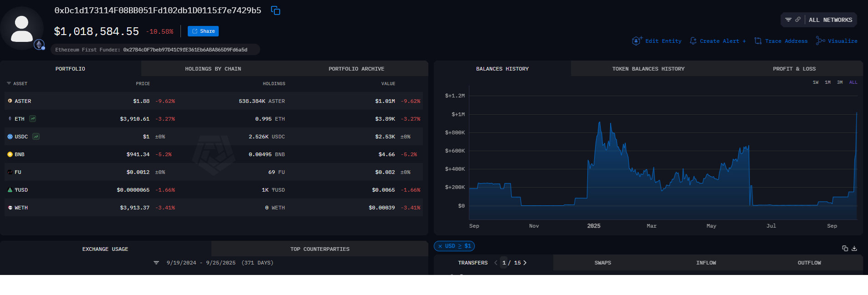Viewport: 868px width, 295px height.
Task: Click the Share button
Action: (x=203, y=31)
